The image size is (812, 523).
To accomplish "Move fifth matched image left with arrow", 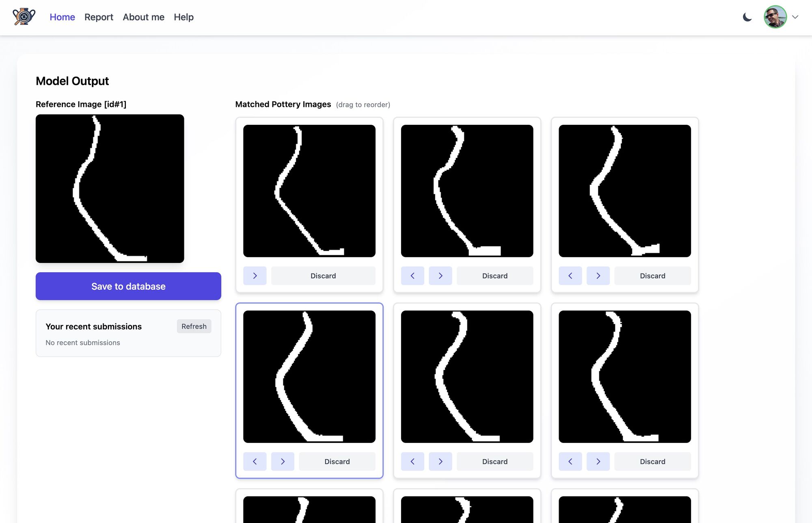I will click(412, 461).
